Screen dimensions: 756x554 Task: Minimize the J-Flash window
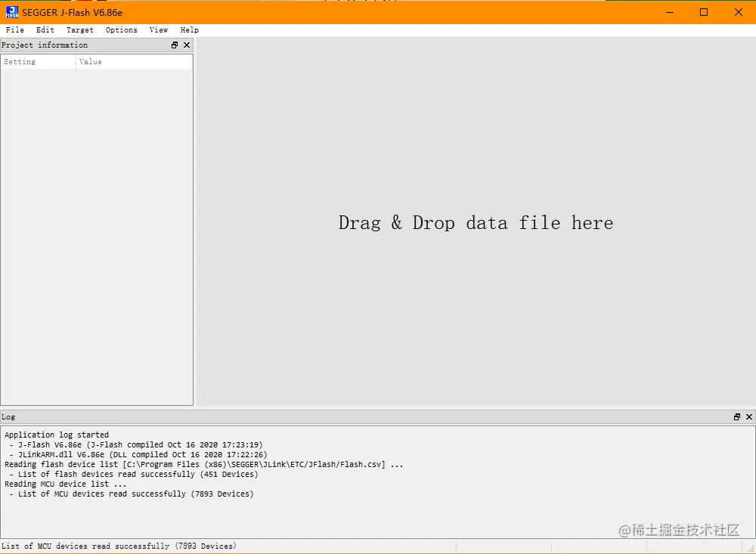click(670, 13)
